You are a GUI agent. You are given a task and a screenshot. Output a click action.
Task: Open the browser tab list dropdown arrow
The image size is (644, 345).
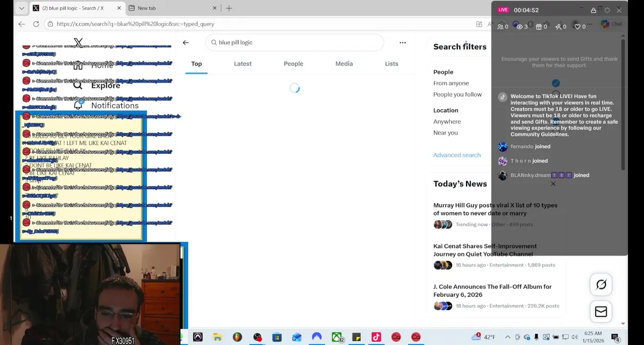[22, 8]
